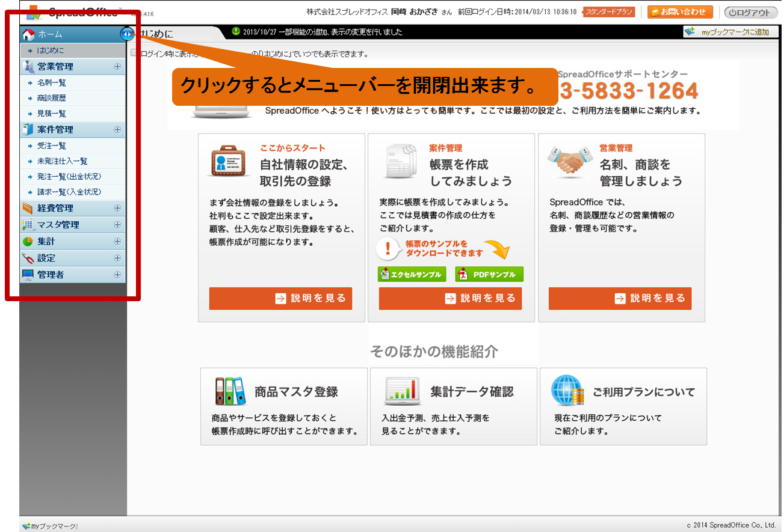Toggle the sidebar with the blue arrow button

click(127, 34)
